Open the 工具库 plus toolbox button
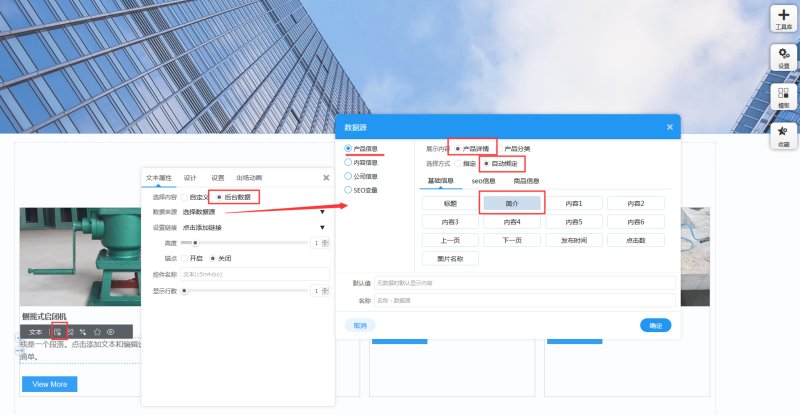The width and height of the screenshot is (800, 415). (x=784, y=19)
